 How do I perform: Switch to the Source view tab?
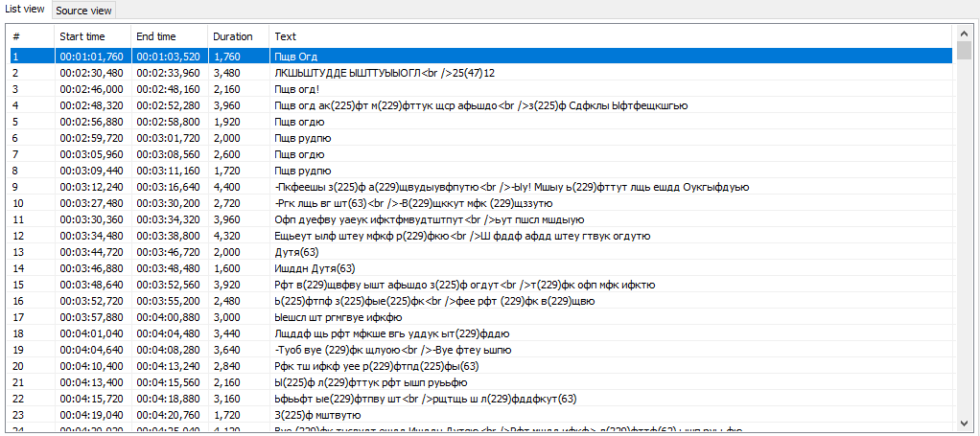83,11
